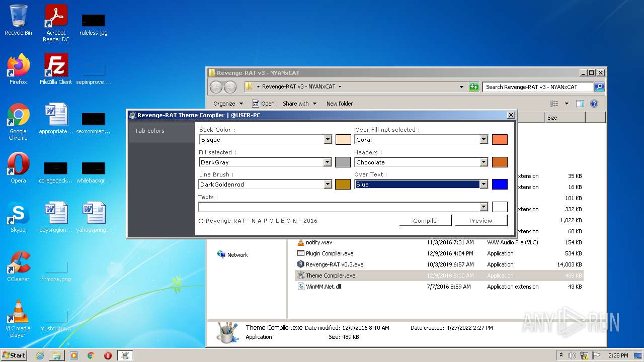Open the Explorer view options arrow
644x362 pixels.
coord(567,104)
